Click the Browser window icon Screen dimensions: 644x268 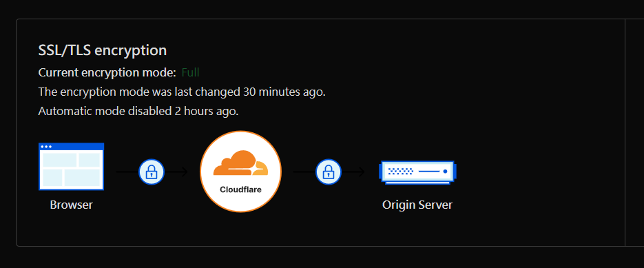(71, 167)
